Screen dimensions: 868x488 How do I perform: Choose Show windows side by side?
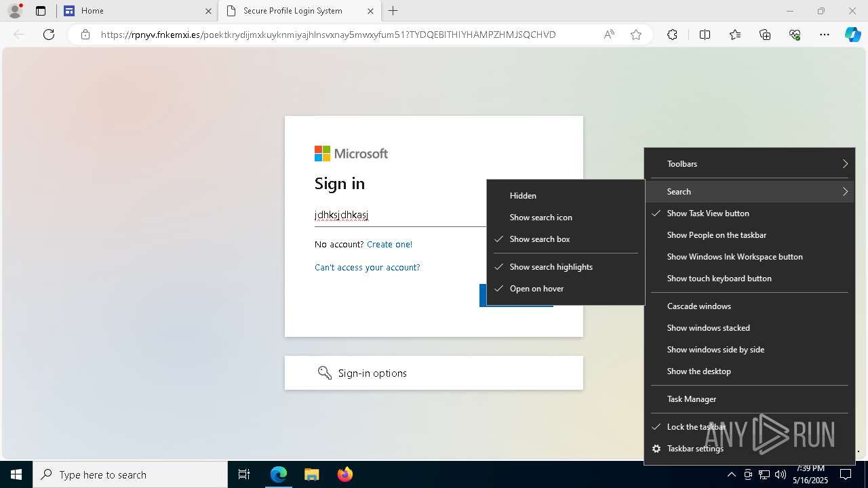(749, 350)
